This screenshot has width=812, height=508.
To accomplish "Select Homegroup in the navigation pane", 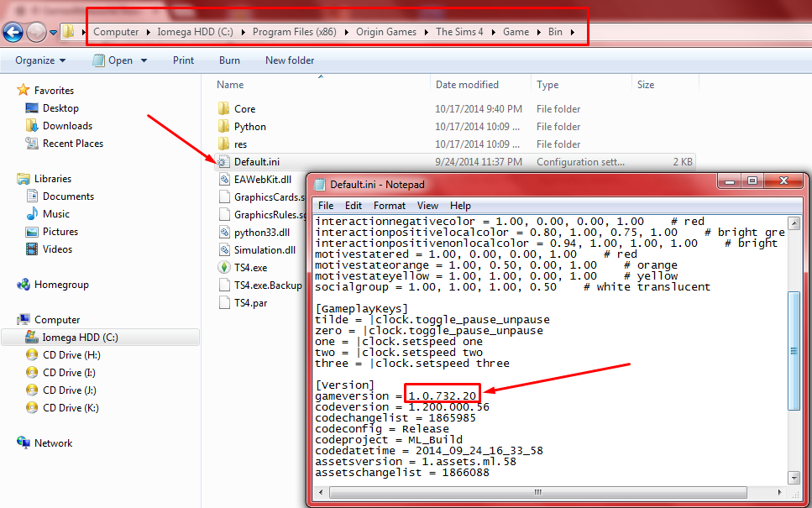I will tap(52, 285).
